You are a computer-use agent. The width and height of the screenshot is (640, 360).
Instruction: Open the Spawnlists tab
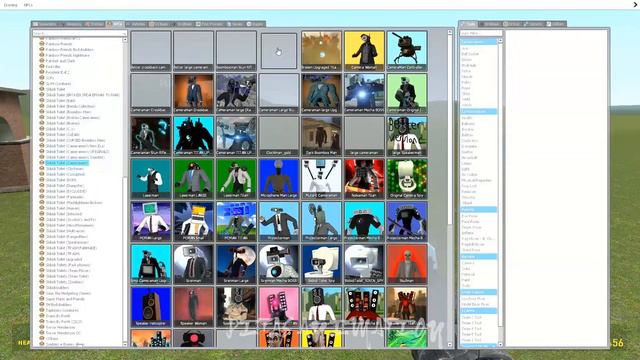tap(45, 24)
